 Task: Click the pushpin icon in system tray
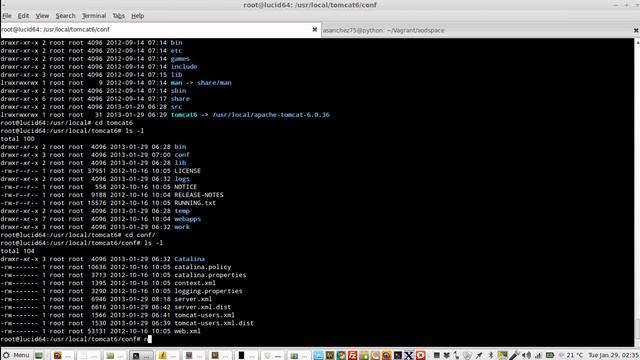tap(478, 356)
